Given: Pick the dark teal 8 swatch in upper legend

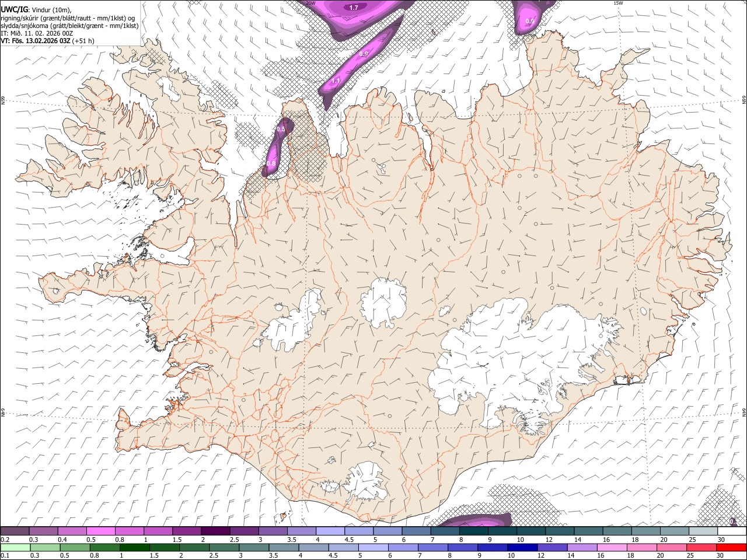Looking at the screenshot, I should pos(473,531).
